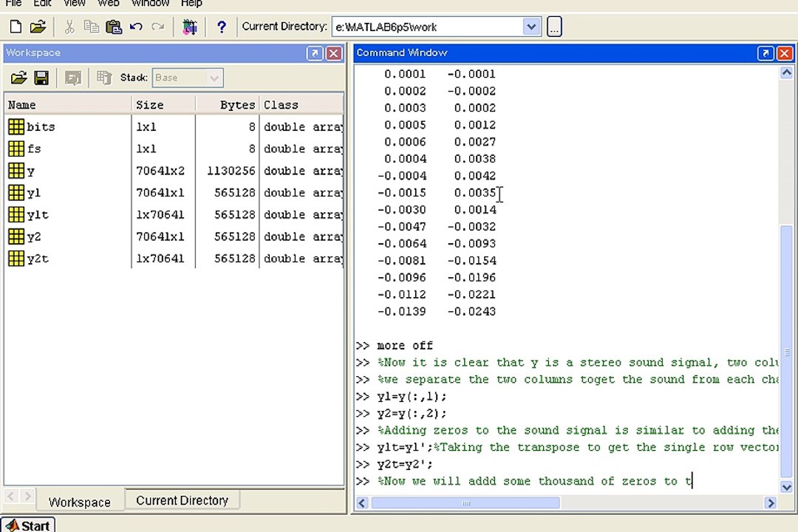
Task: Open file using the folder toolbar icon
Action: pos(38,27)
